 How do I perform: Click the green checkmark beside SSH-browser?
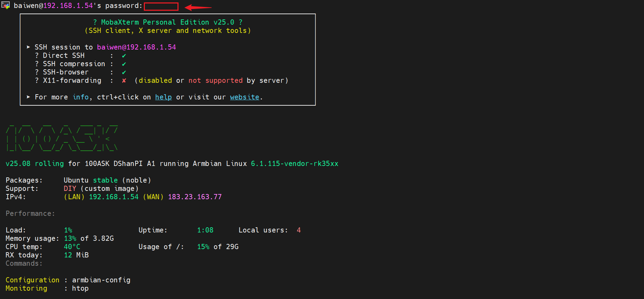pos(124,72)
